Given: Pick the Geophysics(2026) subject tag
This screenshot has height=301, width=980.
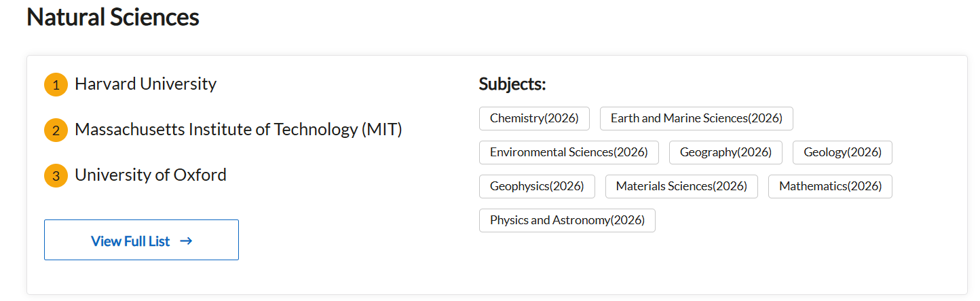Looking at the screenshot, I should tap(537, 186).
